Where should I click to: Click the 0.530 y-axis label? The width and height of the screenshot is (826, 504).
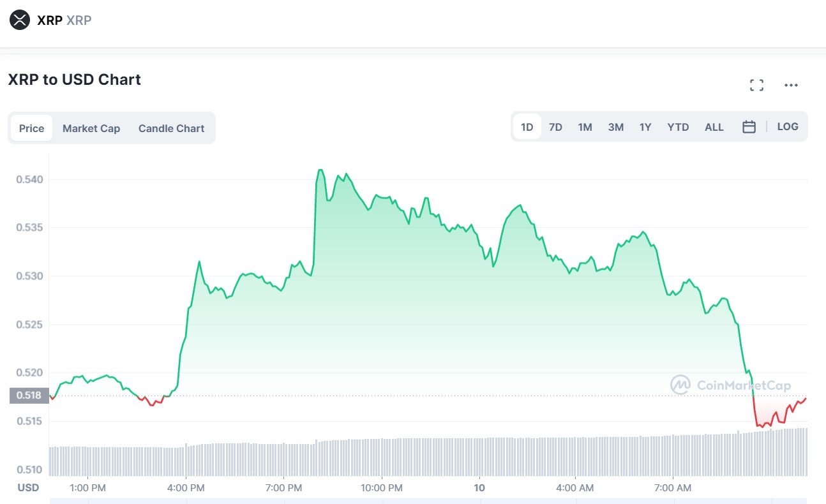click(29, 276)
